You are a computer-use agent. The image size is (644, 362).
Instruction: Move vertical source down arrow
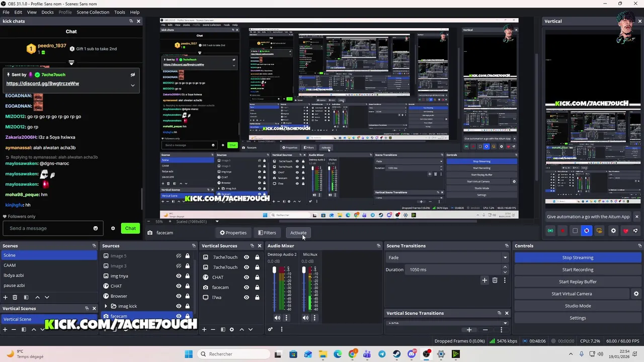point(251,330)
